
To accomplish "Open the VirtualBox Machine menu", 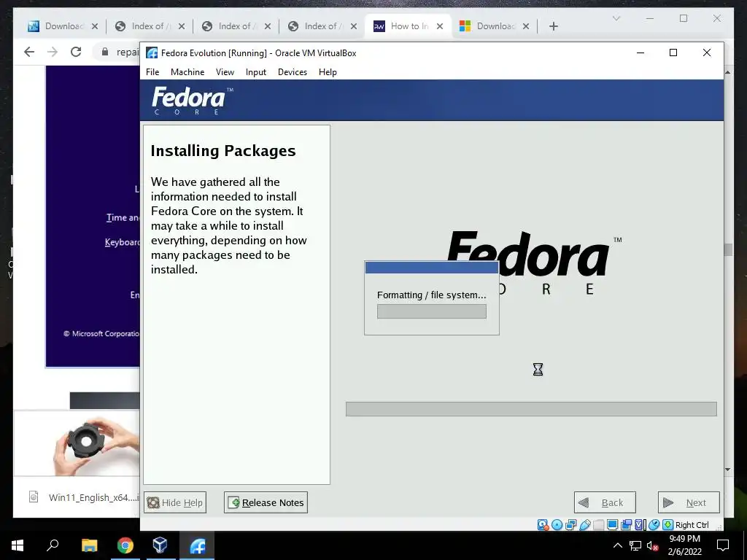I will (187, 72).
